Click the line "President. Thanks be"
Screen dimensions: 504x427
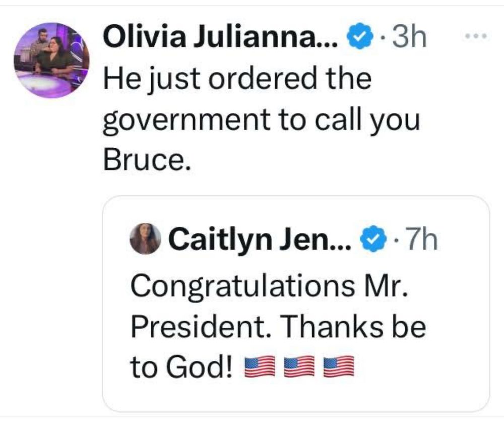click(278, 327)
